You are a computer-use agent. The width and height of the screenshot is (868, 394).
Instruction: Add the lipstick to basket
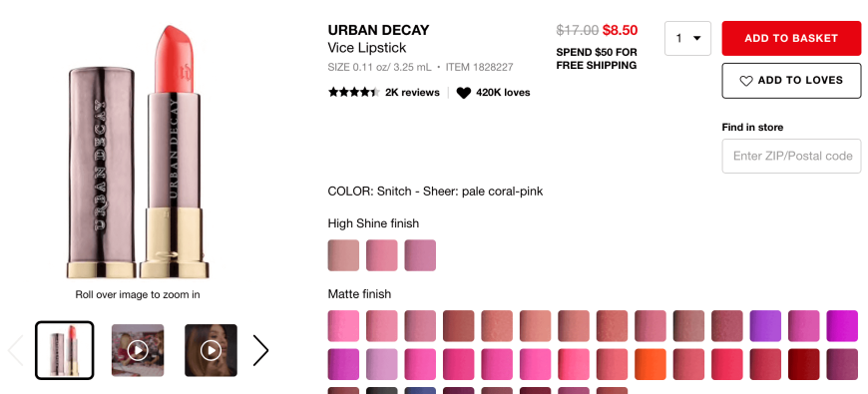791,38
